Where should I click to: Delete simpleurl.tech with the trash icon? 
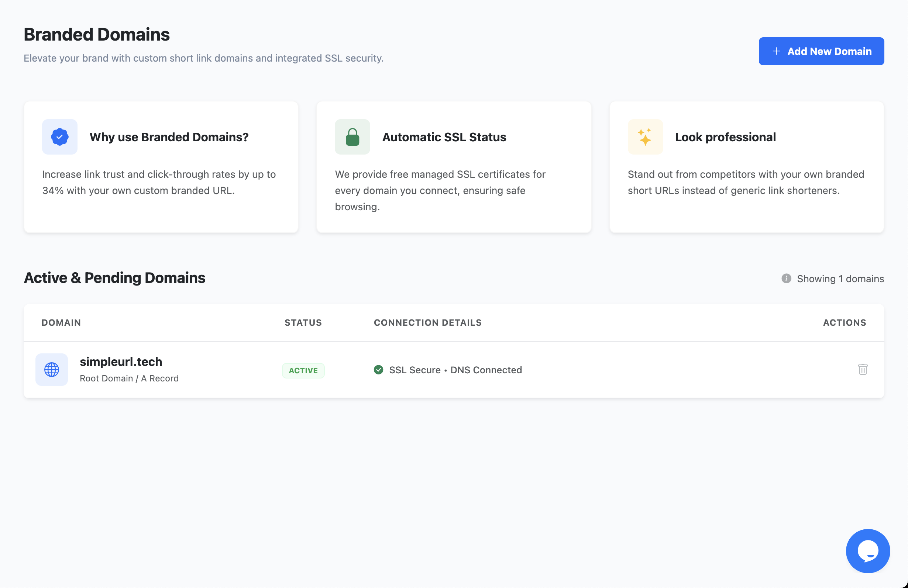(863, 369)
